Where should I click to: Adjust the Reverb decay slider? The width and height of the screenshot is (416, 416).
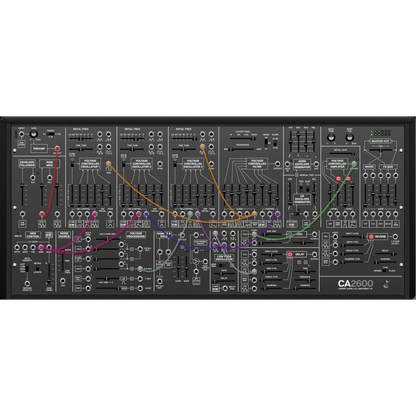[386, 254]
